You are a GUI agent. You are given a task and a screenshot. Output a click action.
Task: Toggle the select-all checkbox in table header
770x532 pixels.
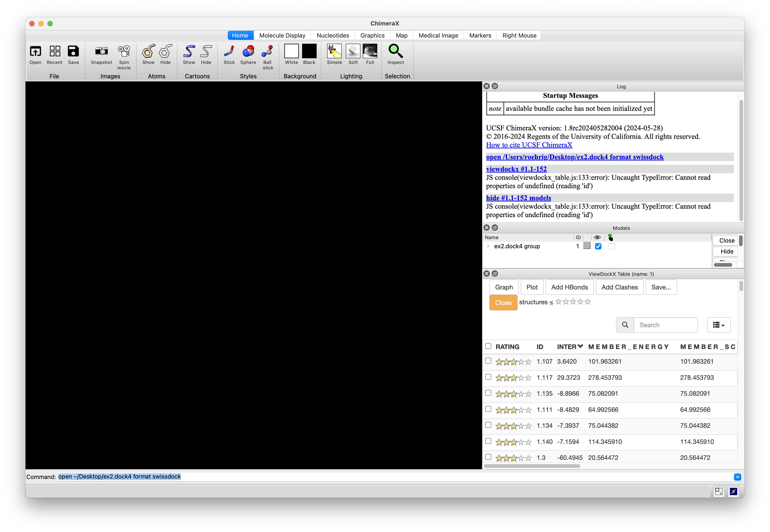coord(488,346)
